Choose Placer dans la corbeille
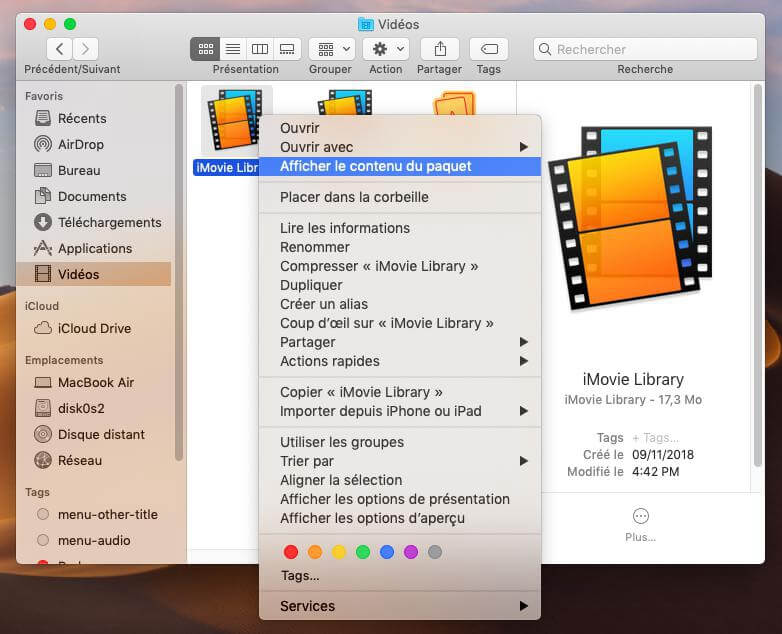The image size is (782, 634). point(399,197)
